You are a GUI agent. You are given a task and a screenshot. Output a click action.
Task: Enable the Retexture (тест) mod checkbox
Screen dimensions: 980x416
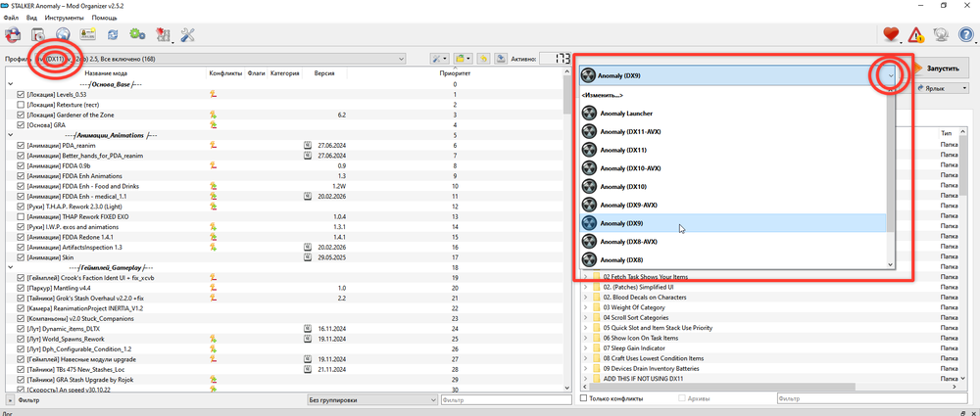tap(21, 105)
